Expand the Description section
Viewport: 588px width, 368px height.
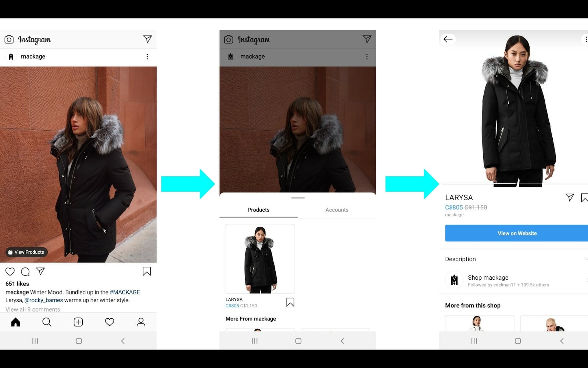pyautogui.click(x=514, y=259)
